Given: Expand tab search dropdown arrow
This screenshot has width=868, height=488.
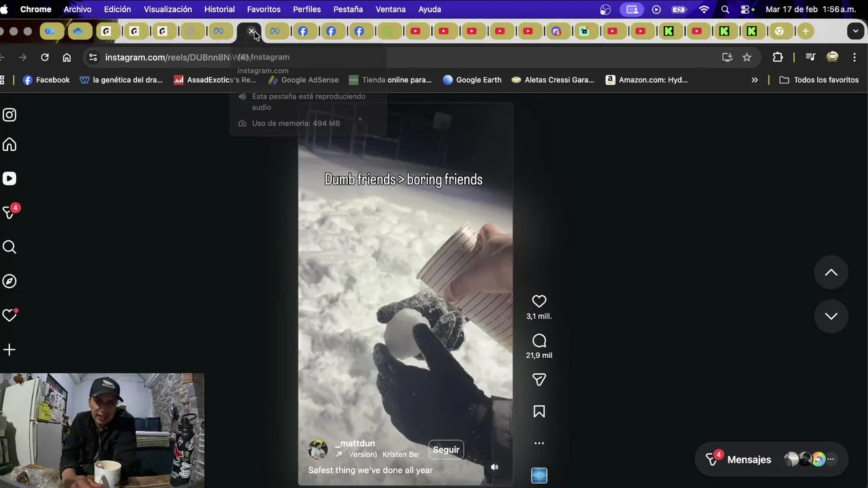Looking at the screenshot, I should point(856,31).
